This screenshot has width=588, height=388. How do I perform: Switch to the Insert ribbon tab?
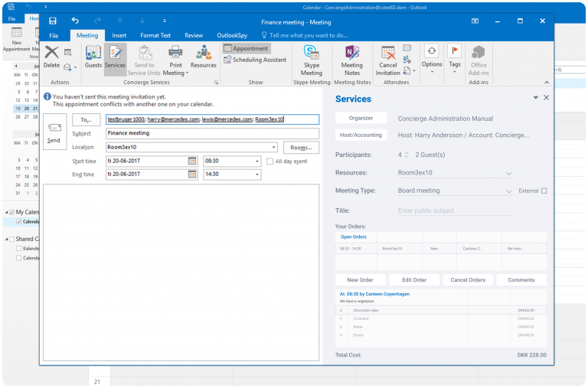point(119,35)
